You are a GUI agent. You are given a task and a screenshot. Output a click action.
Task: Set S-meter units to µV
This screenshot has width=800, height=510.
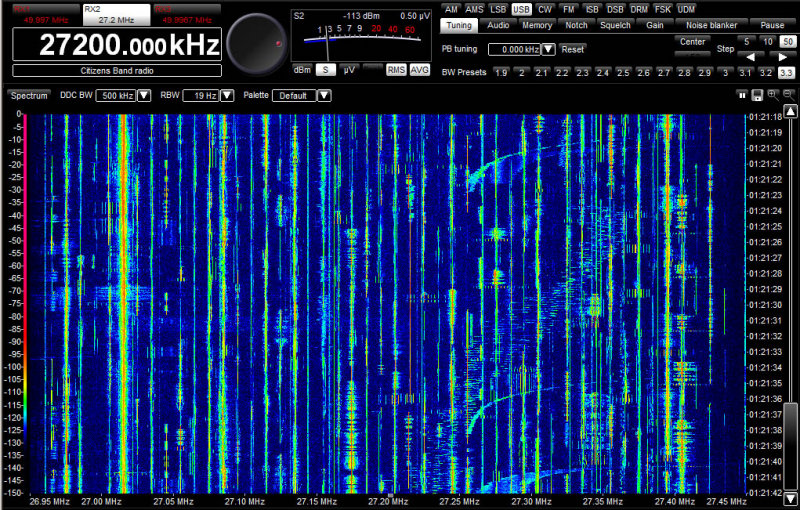[349, 70]
